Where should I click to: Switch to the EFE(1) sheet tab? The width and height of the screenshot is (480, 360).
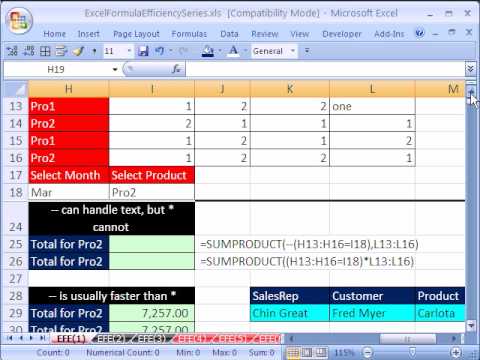point(71,339)
